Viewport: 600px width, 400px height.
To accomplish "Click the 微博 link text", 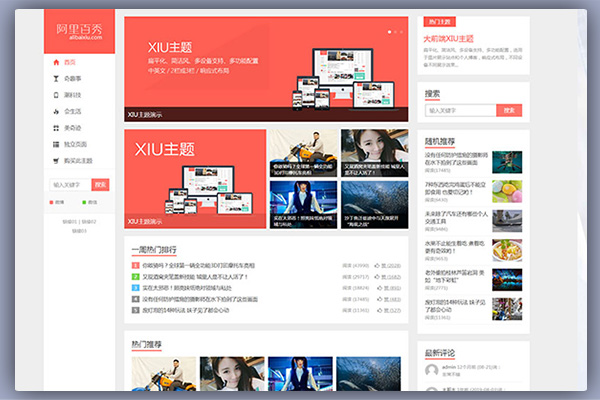I will click(x=60, y=202).
